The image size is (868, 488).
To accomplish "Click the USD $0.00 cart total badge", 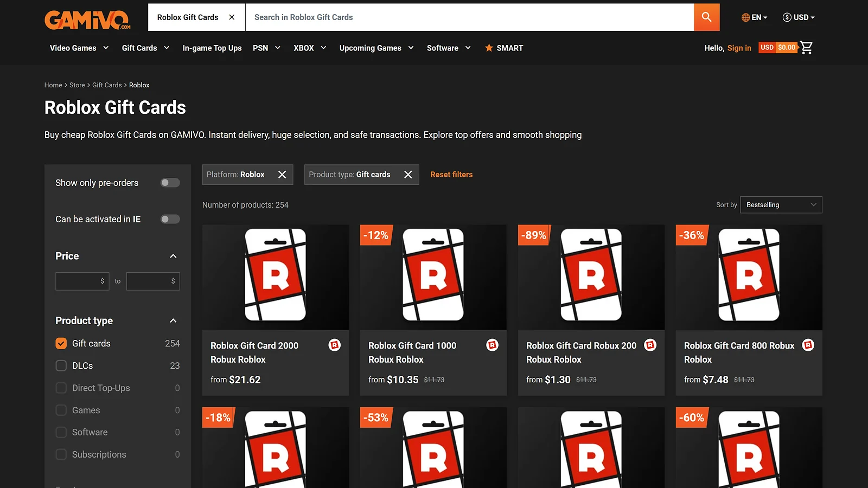I will point(778,48).
